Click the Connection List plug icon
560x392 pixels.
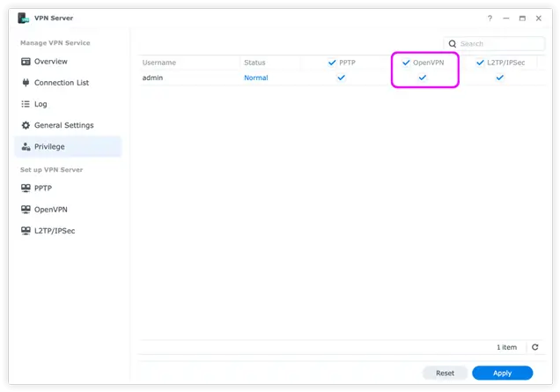[x=26, y=83]
